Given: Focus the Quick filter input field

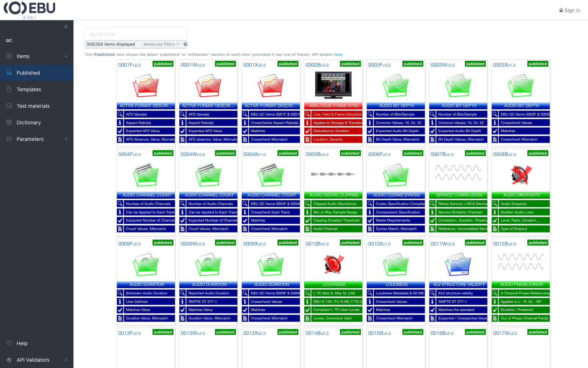Looking at the screenshot, I should (x=136, y=34).
